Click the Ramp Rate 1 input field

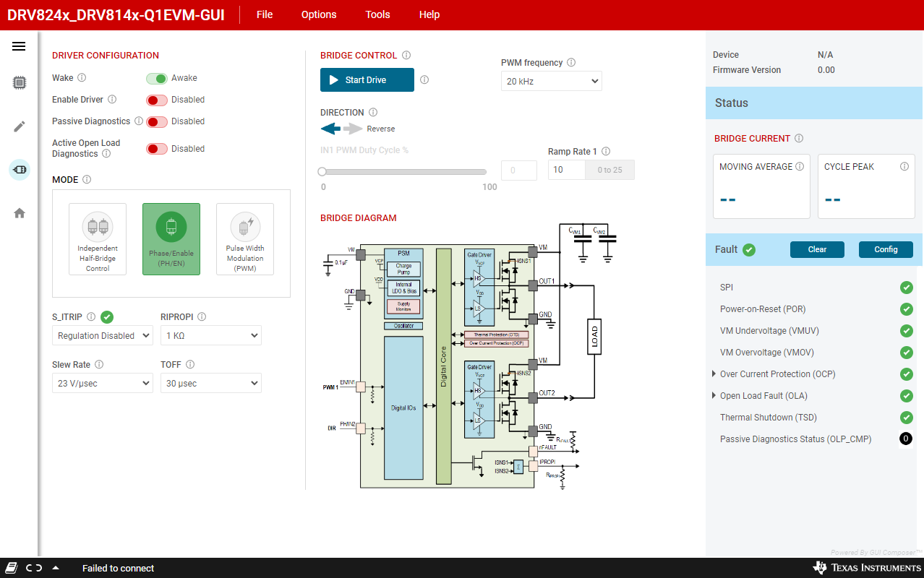coord(567,170)
